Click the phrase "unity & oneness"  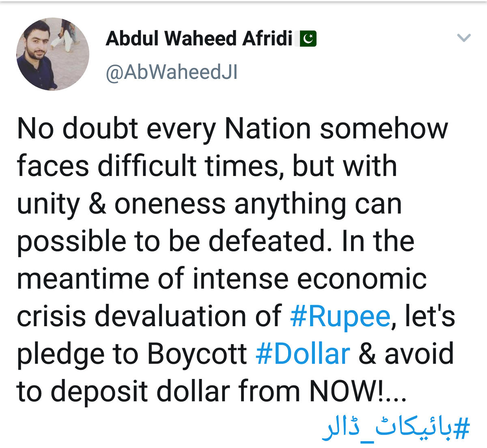(121, 204)
